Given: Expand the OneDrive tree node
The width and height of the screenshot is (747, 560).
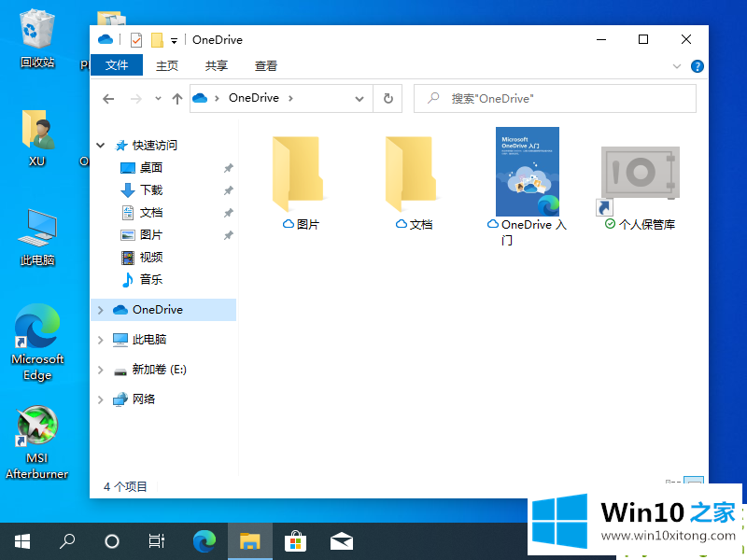Looking at the screenshot, I should [x=101, y=310].
